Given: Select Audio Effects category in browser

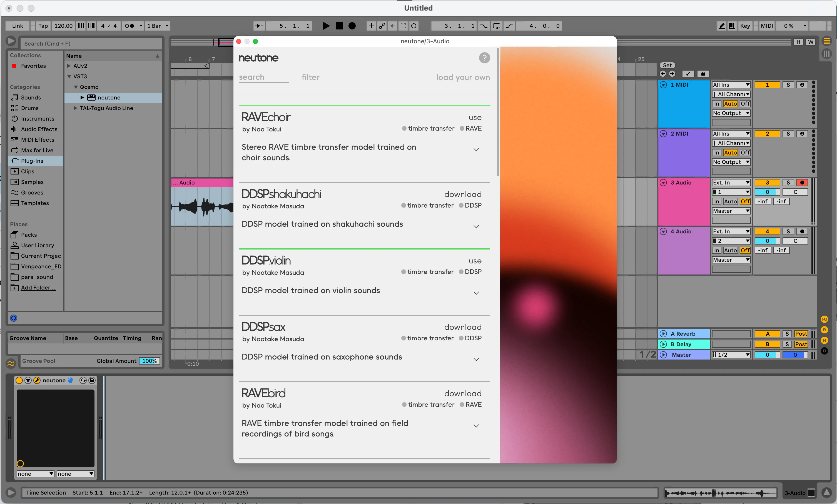Looking at the screenshot, I should pos(39,129).
